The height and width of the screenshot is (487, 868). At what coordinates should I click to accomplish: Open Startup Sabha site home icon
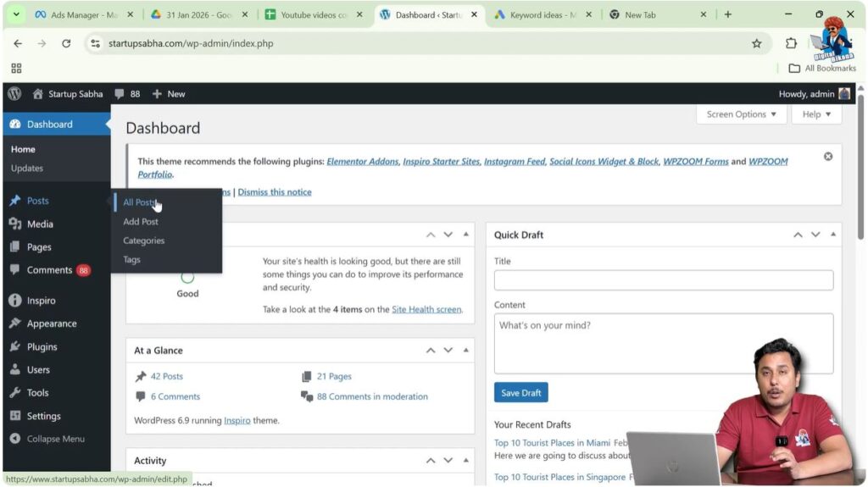coord(37,94)
